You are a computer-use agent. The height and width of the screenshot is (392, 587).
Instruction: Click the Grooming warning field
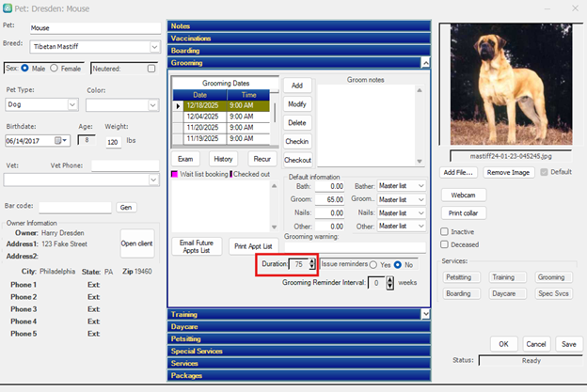click(355, 247)
